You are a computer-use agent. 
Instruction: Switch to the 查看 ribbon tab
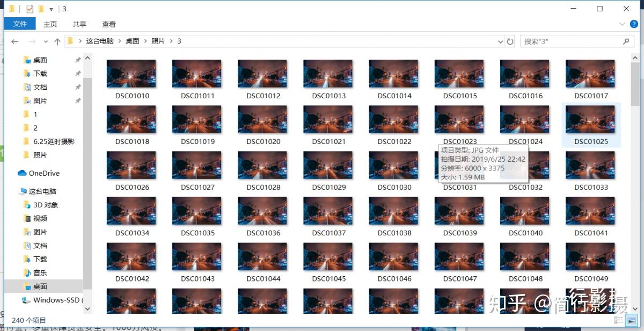[109, 24]
